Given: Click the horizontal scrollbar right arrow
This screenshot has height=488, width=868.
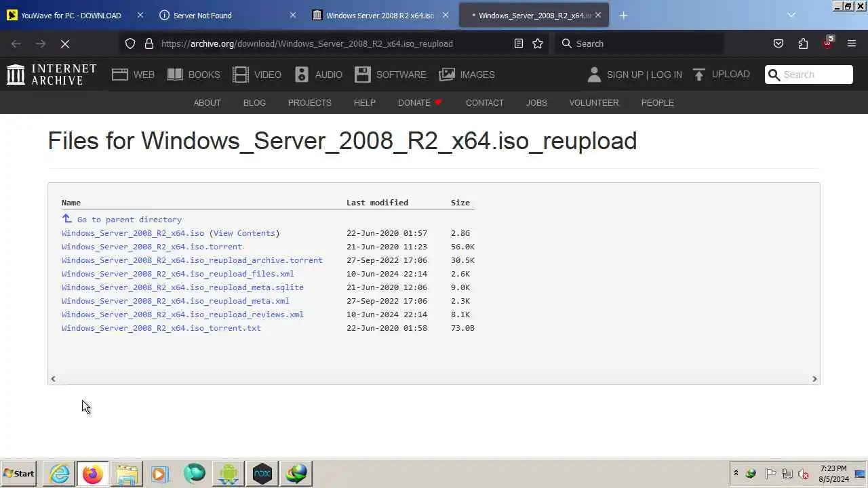Looking at the screenshot, I should tap(814, 379).
